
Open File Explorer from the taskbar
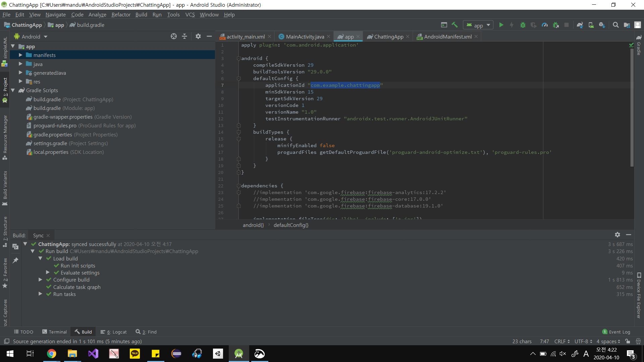click(x=72, y=354)
